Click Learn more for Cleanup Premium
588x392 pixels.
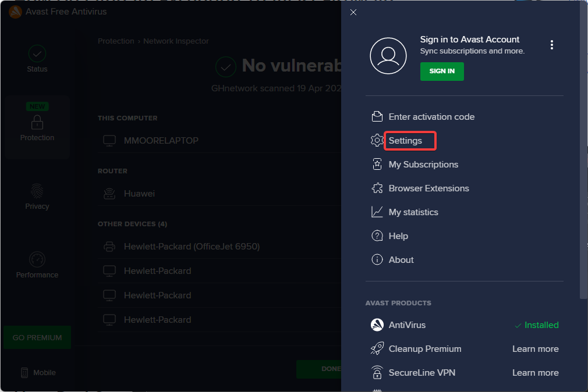536,349
